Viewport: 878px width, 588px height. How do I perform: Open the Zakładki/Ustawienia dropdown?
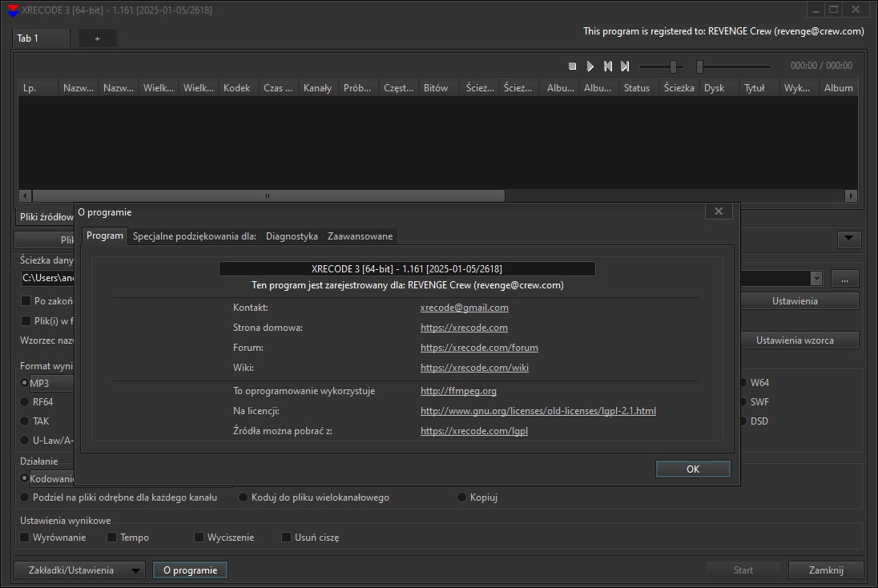coord(79,570)
